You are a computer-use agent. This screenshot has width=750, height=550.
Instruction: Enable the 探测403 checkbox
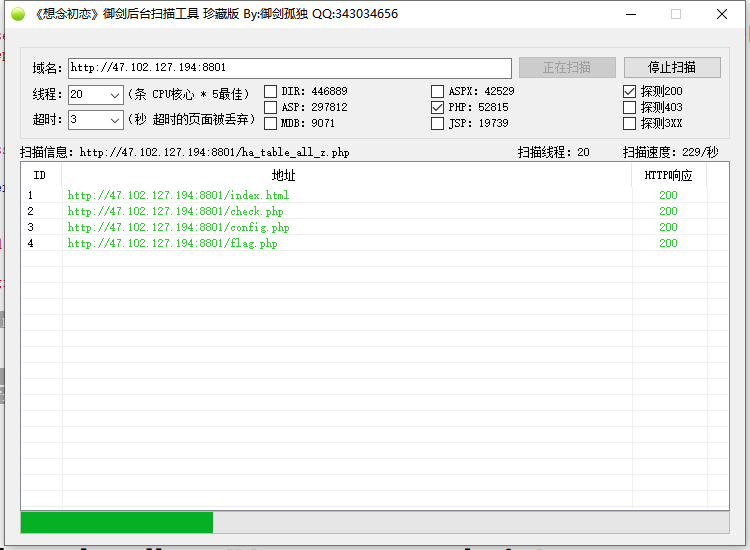[x=629, y=107]
